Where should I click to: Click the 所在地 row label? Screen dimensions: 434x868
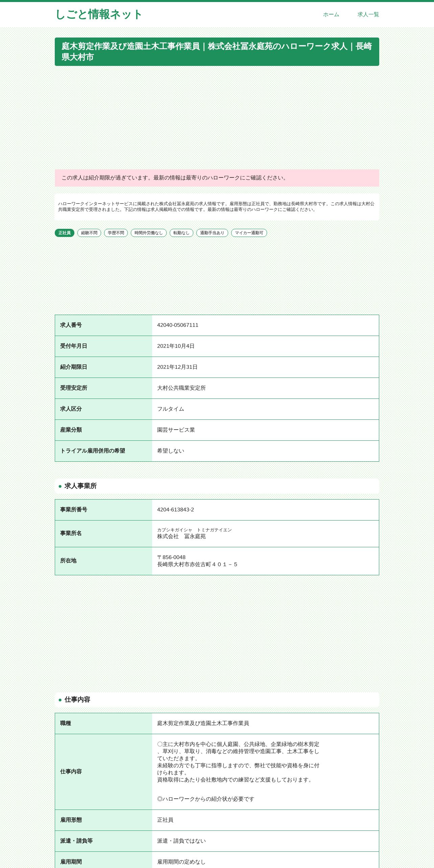coord(68,561)
